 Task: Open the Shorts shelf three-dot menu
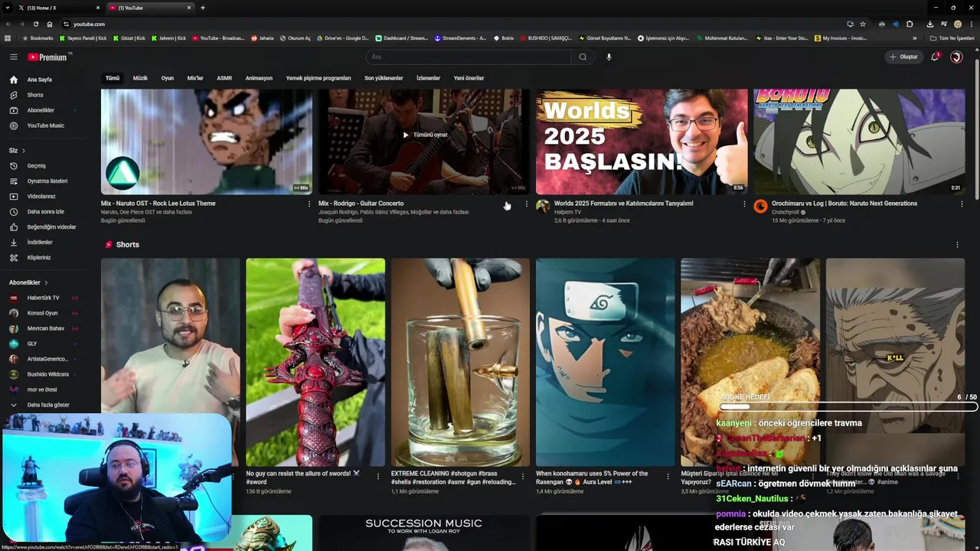tap(957, 245)
